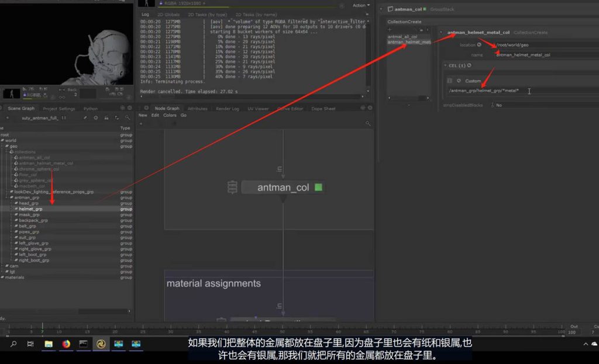The height and width of the screenshot is (364, 599).
Task: Collapse the CEL (1) section
Action: 445,65
